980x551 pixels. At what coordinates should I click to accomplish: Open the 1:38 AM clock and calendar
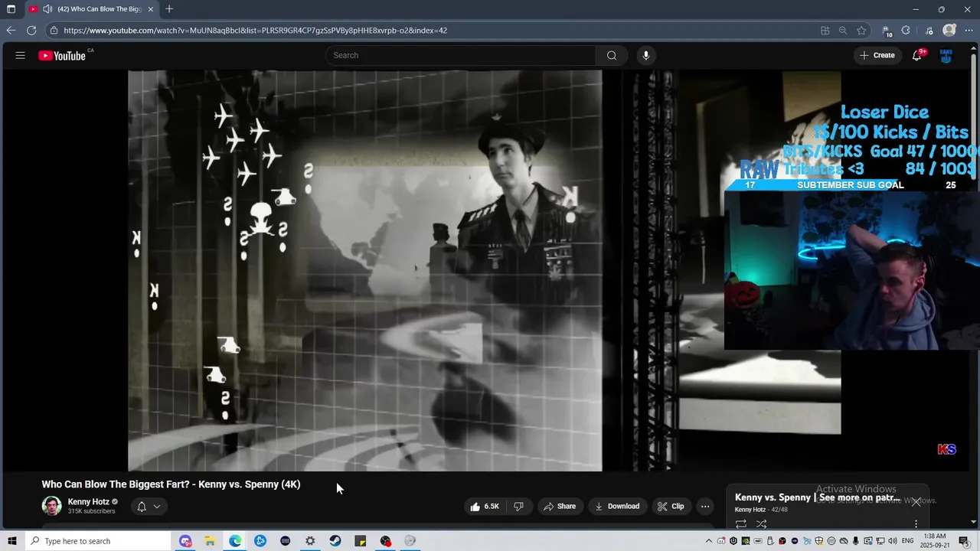936,541
